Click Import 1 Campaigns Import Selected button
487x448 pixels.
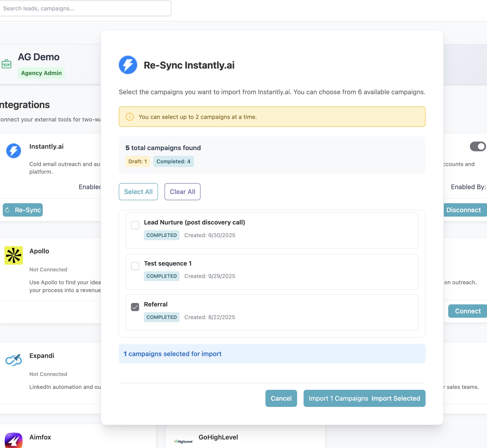364,398
